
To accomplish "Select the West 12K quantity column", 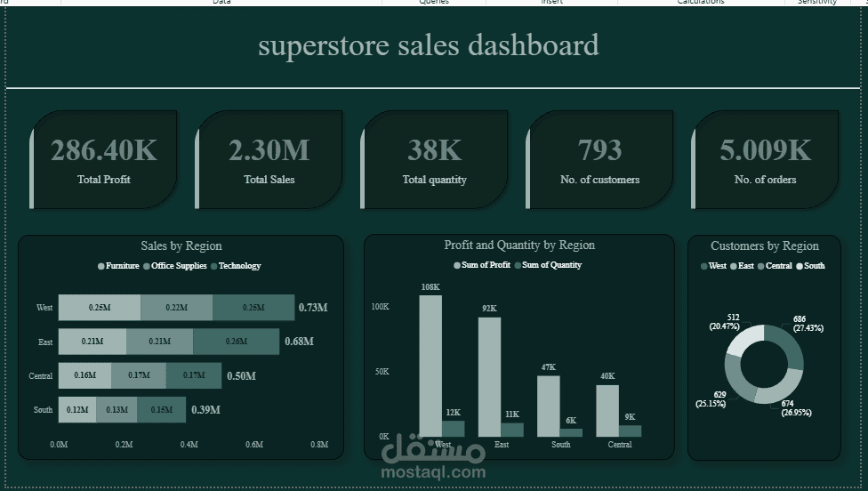I will 454,429.
